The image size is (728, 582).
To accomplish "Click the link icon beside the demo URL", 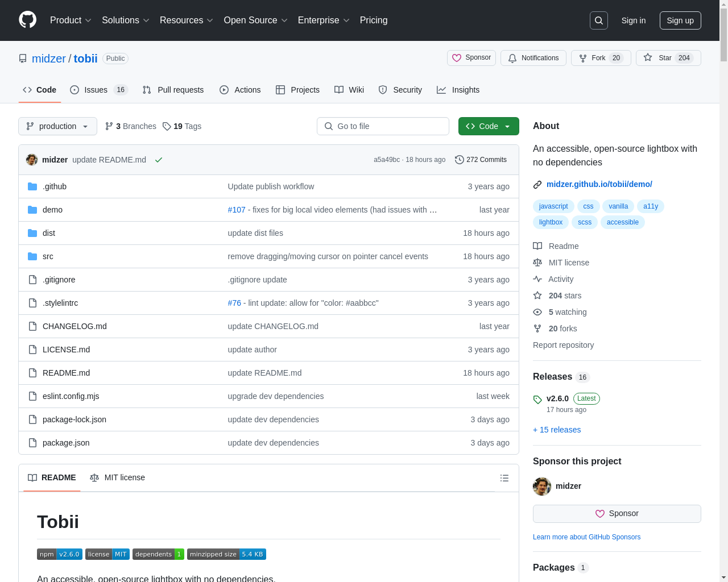I will [537, 184].
